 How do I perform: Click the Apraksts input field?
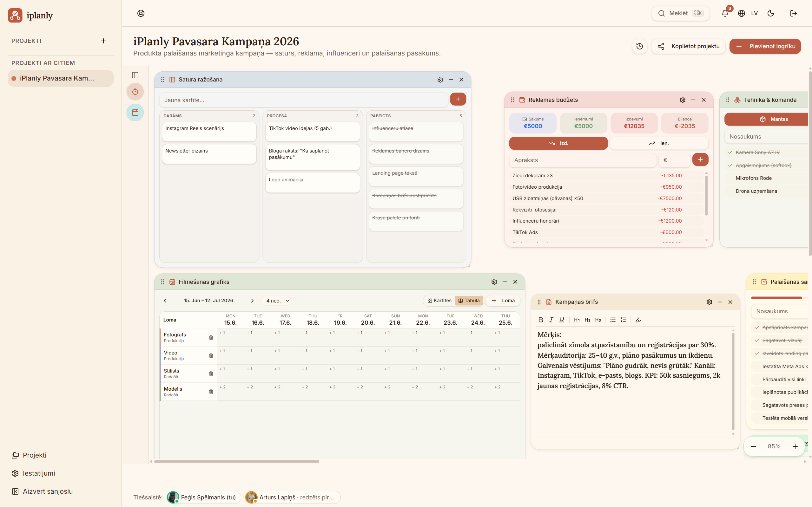[x=583, y=160]
